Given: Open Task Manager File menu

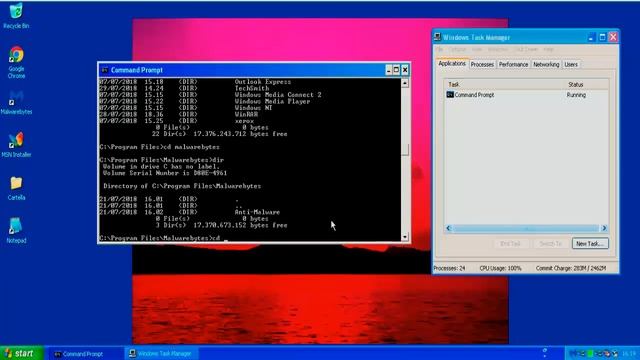Looking at the screenshot, I should coord(440,49).
